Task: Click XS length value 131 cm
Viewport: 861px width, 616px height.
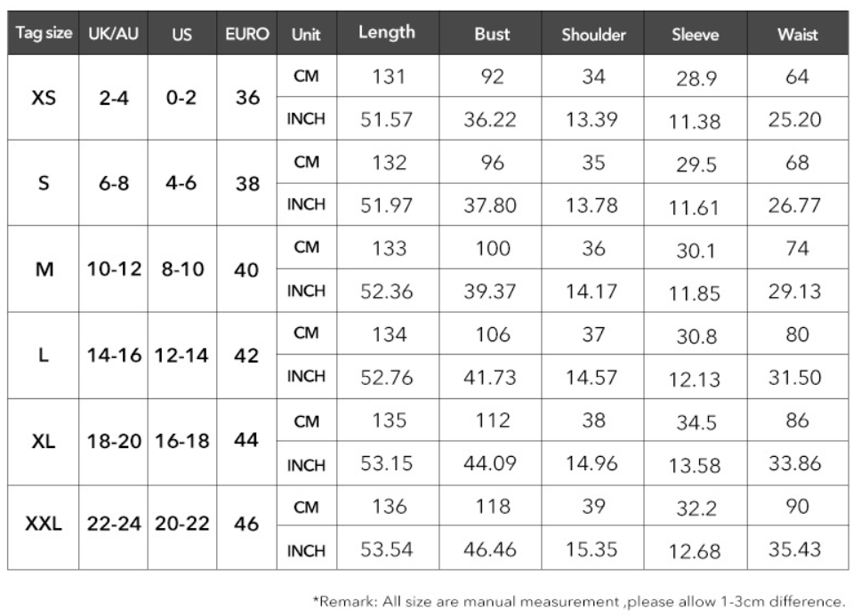Action: click(388, 76)
